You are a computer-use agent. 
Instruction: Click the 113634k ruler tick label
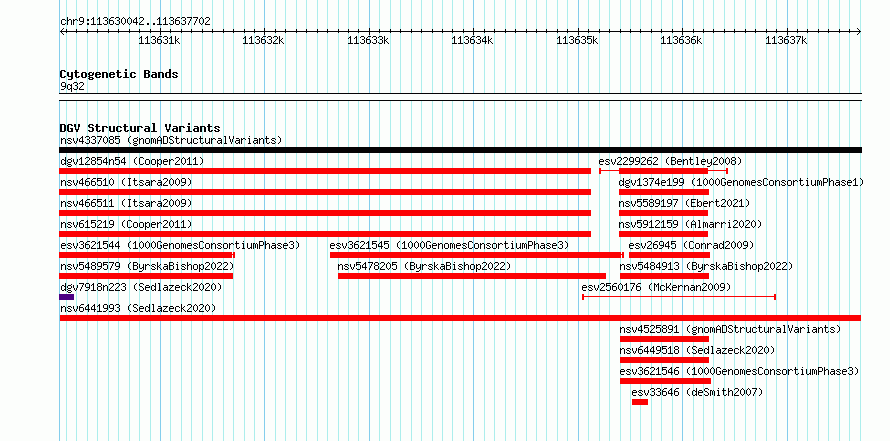[473, 40]
